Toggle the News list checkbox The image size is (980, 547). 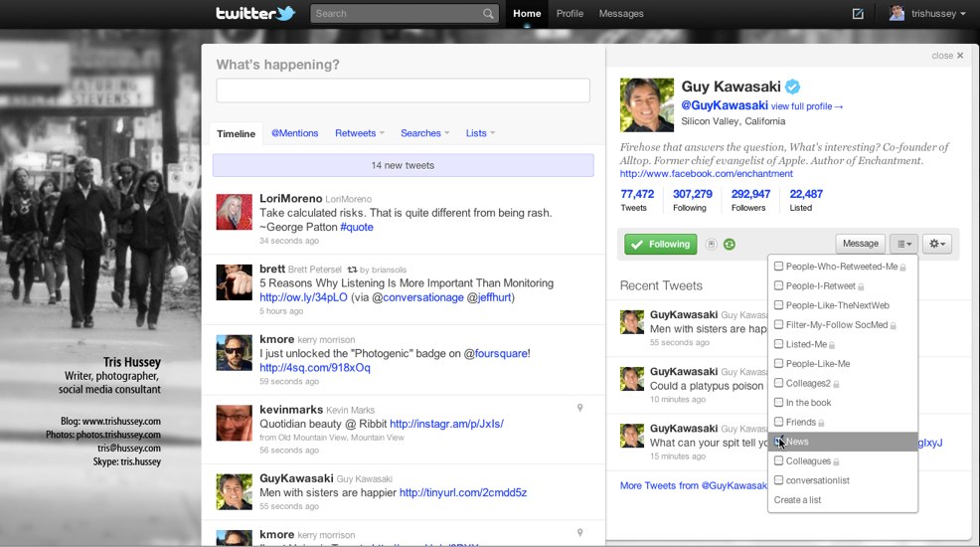pyautogui.click(x=778, y=442)
